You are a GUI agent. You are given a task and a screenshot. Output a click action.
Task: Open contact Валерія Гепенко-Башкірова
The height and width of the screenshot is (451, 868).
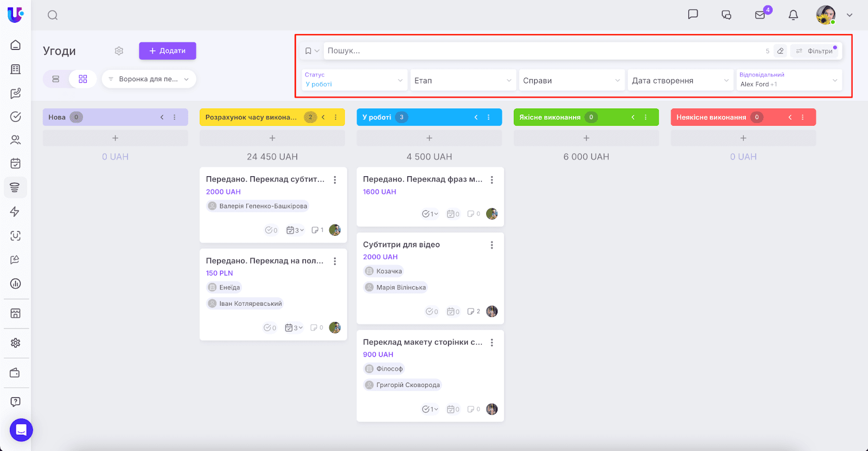(x=258, y=206)
